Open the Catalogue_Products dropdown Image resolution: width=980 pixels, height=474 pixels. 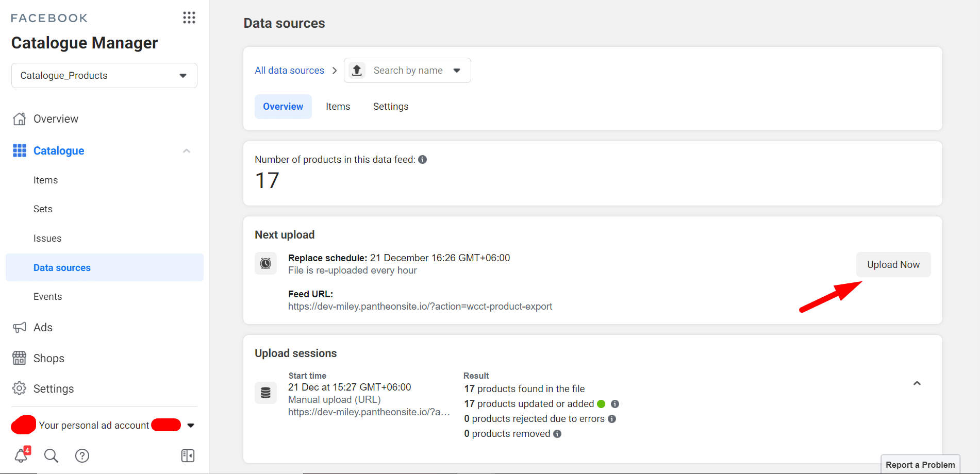(x=104, y=76)
